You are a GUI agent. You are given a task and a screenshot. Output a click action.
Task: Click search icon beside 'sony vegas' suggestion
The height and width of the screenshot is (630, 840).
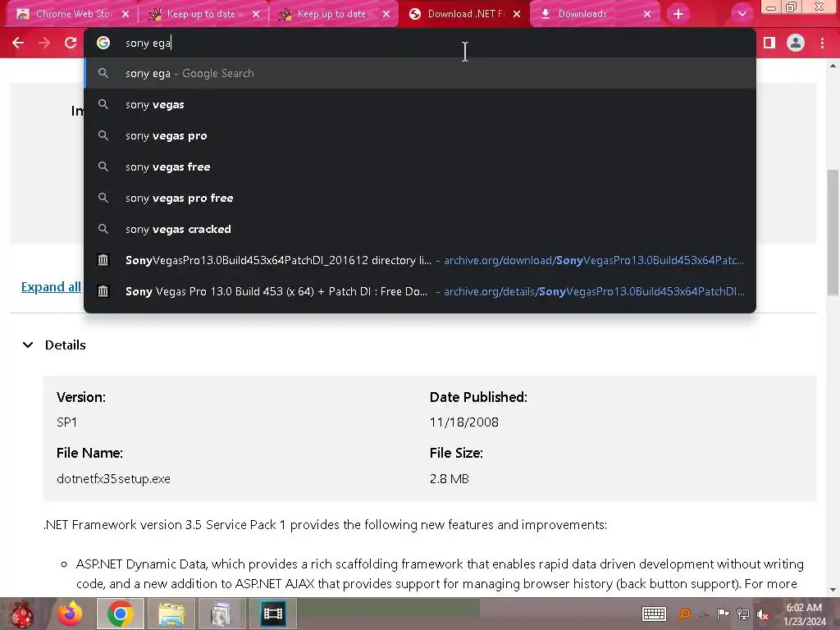pos(103,104)
